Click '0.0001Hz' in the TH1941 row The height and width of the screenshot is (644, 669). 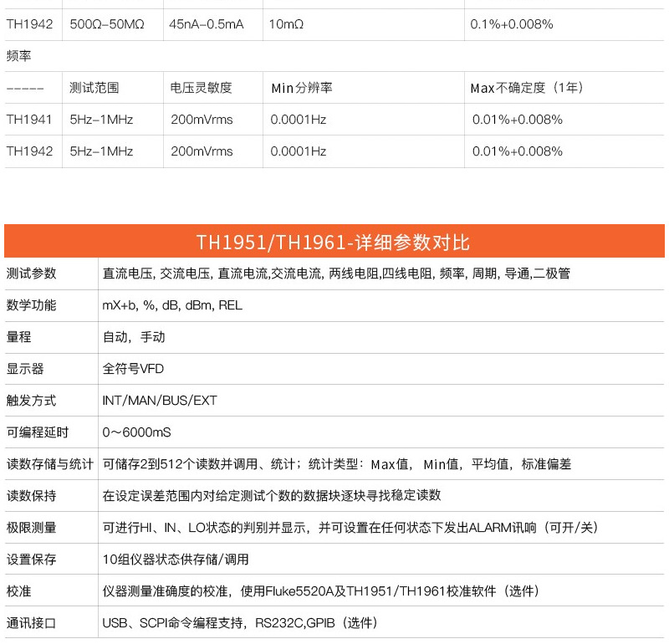click(299, 120)
